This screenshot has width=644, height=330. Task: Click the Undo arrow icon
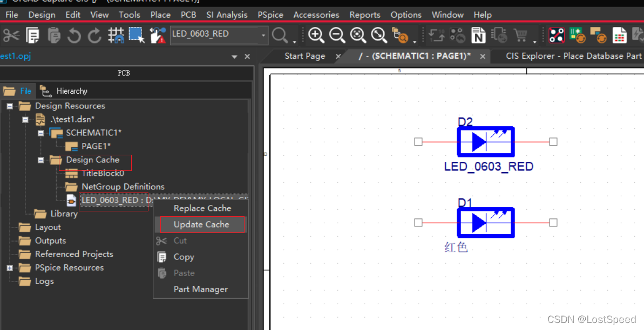click(x=74, y=36)
